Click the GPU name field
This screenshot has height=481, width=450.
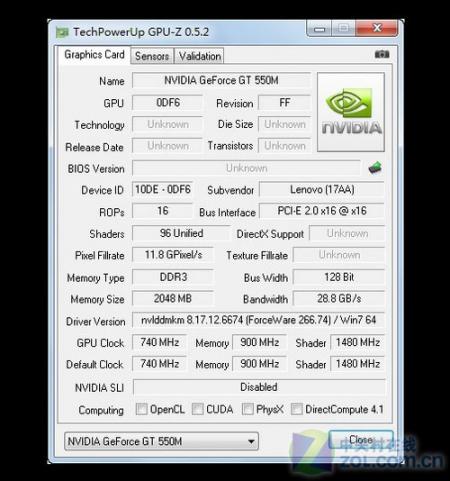221,80
